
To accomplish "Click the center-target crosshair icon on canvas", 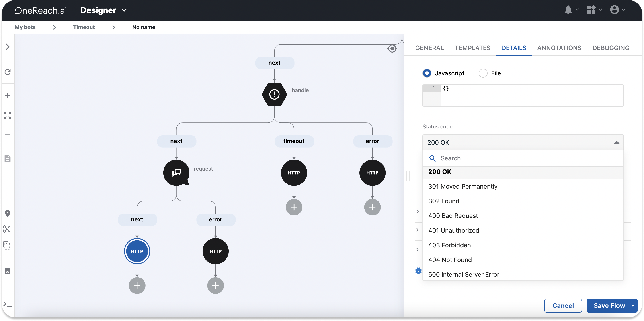I will [x=392, y=49].
